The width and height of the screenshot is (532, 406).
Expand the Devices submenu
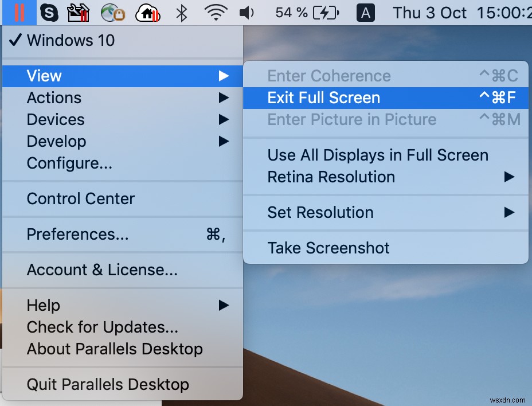click(56, 120)
